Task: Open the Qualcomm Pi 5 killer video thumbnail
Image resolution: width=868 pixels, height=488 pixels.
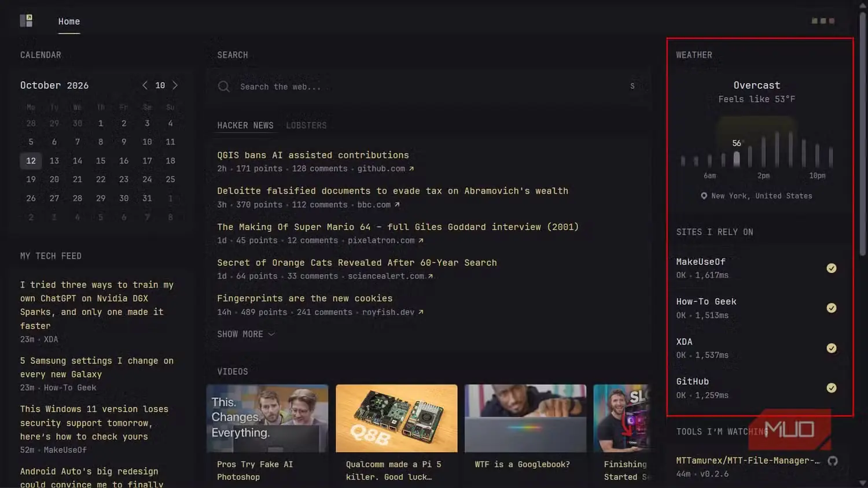Action: (396, 419)
